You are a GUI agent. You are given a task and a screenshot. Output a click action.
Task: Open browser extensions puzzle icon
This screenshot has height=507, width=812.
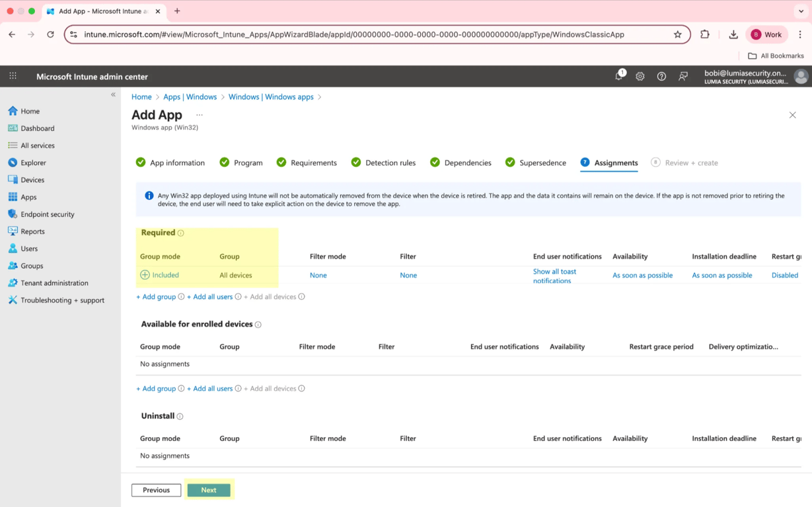coord(705,34)
